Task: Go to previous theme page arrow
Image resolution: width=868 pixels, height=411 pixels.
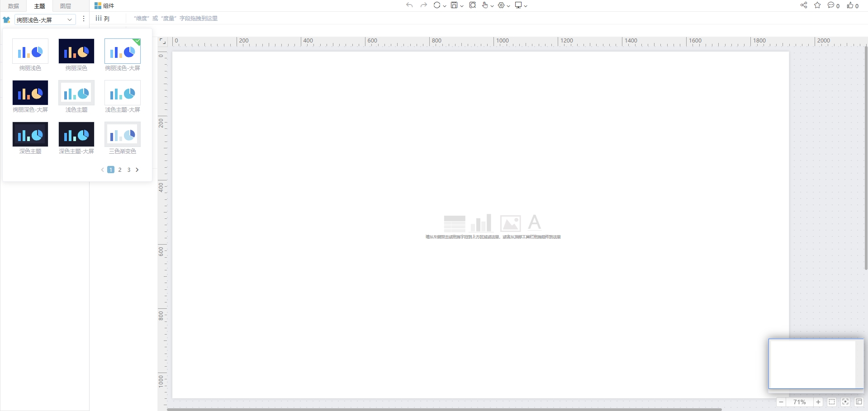Action: click(x=103, y=170)
